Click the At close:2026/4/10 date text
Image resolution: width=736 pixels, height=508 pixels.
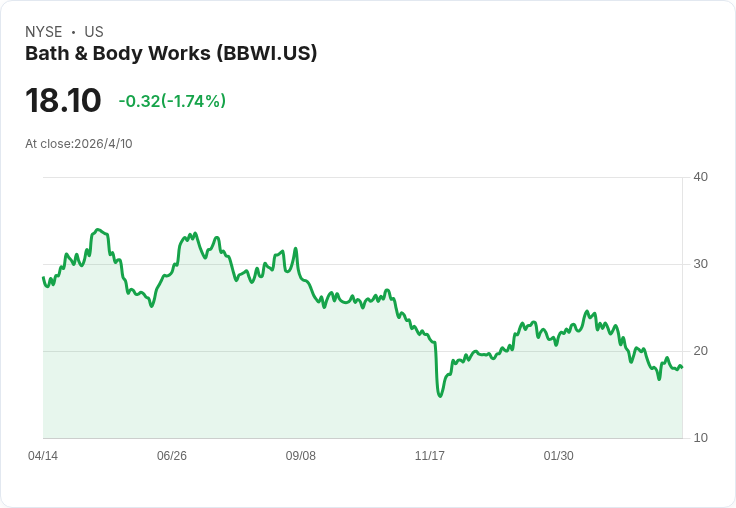click(79, 144)
